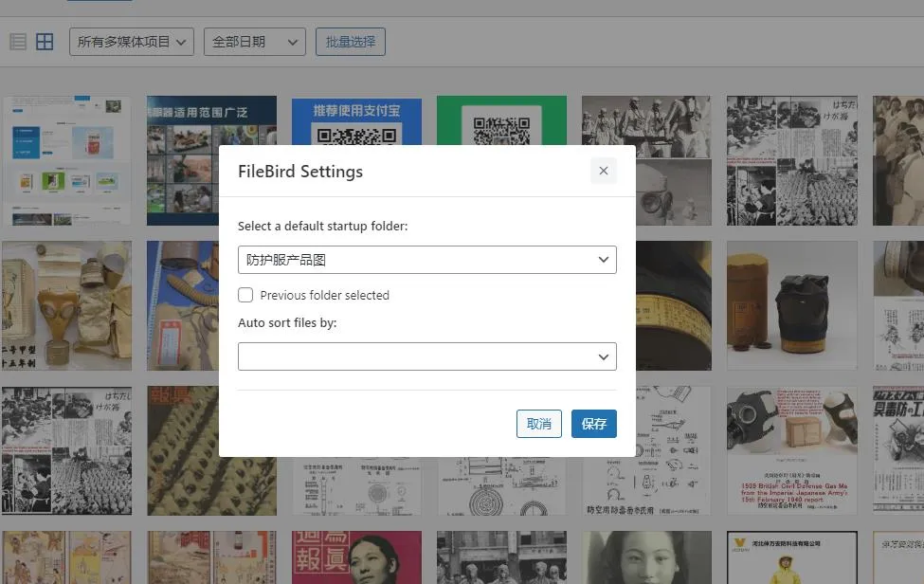This screenshot has width=924, height=584.
Task: Open the 全部日期 date filter dropdown
Action: tap(255, 42)
